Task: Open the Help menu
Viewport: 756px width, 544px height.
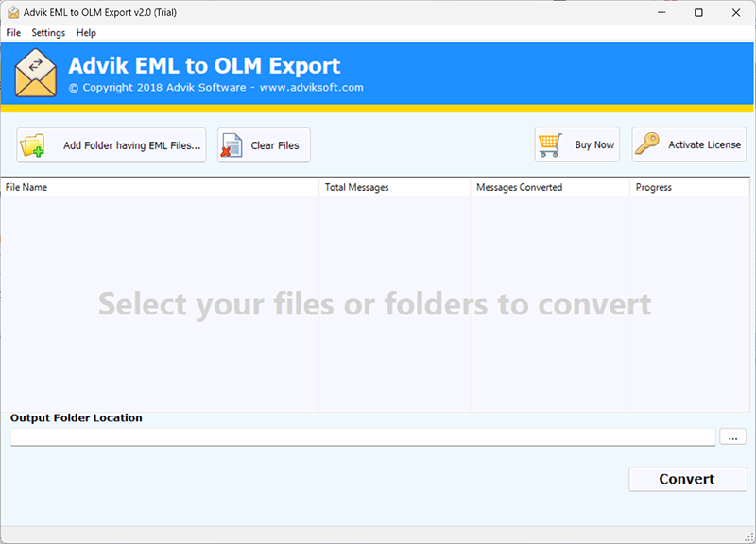Action: 86,33
